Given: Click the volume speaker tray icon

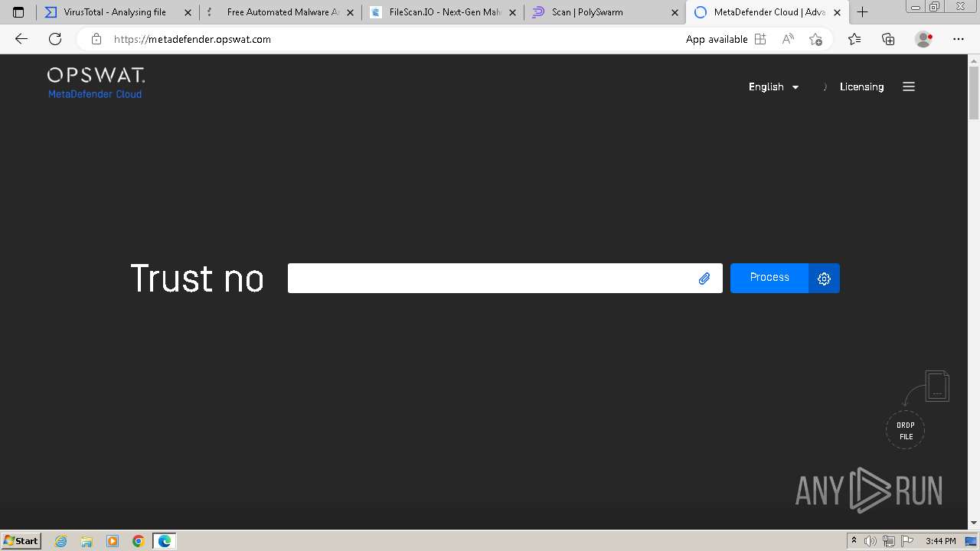Looking at the screenshot, I should [x=871, y=541].
